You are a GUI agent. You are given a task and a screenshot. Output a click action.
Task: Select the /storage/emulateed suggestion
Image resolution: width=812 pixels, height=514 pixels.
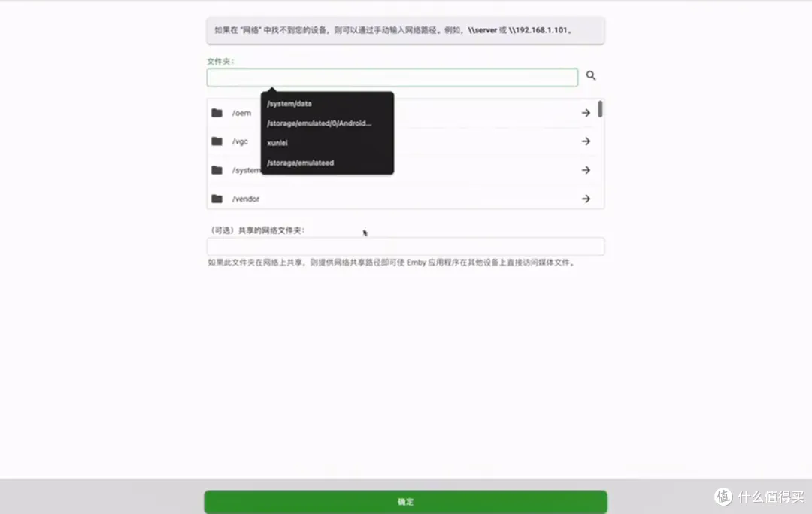coord(301,163)
